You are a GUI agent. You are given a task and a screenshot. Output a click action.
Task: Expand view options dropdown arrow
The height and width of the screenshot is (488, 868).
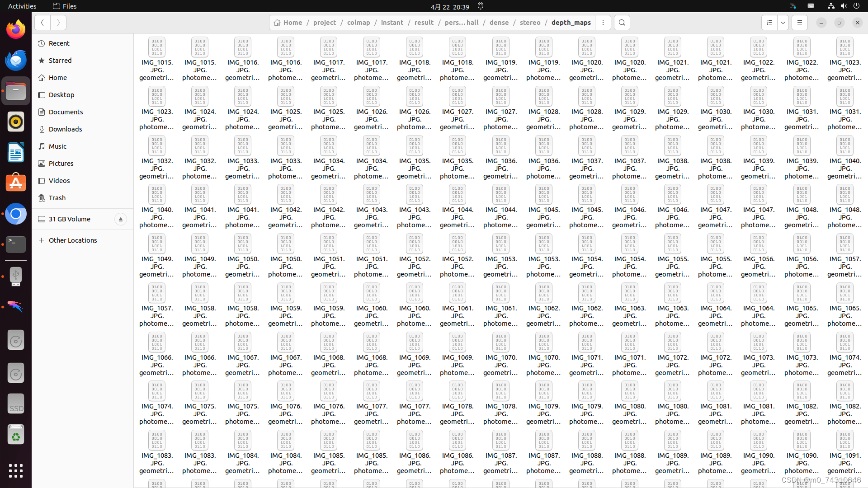pos(783,23)
